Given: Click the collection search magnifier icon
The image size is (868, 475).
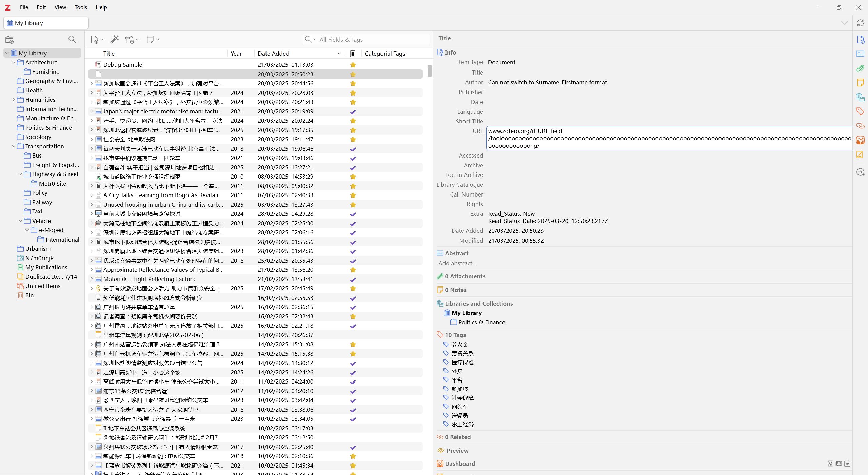Looking at the screenshot, I should click(72, 40).
